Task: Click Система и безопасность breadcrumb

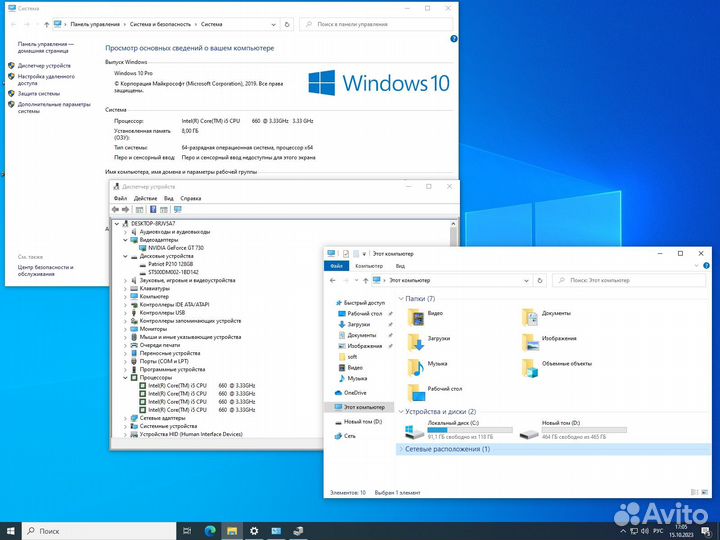Action: pos(160,24)
